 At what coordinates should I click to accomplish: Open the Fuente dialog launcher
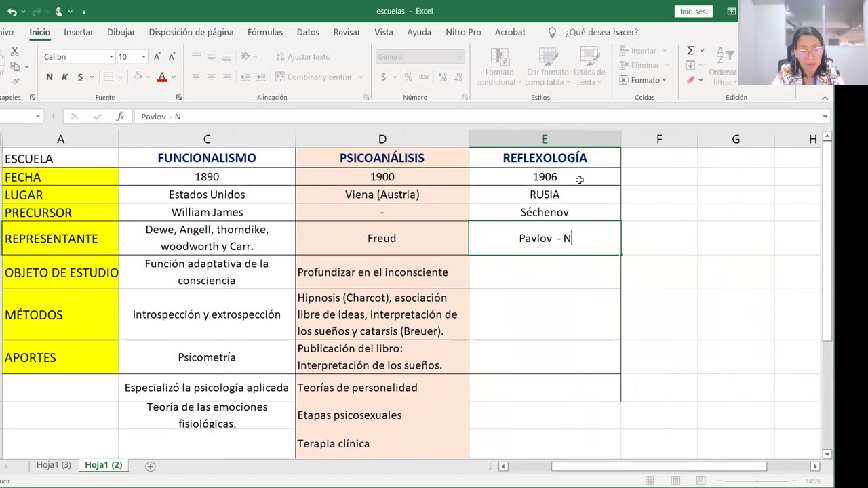179,98
